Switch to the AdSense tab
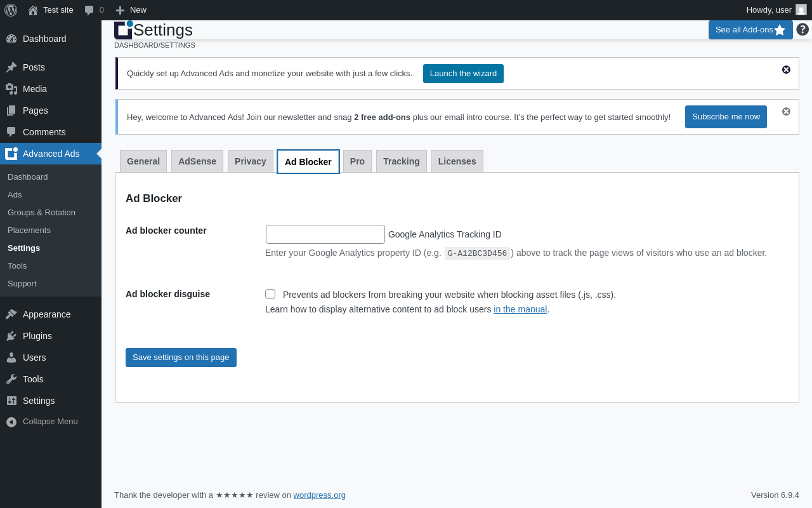The image size is (812, 508). [197, 161]
